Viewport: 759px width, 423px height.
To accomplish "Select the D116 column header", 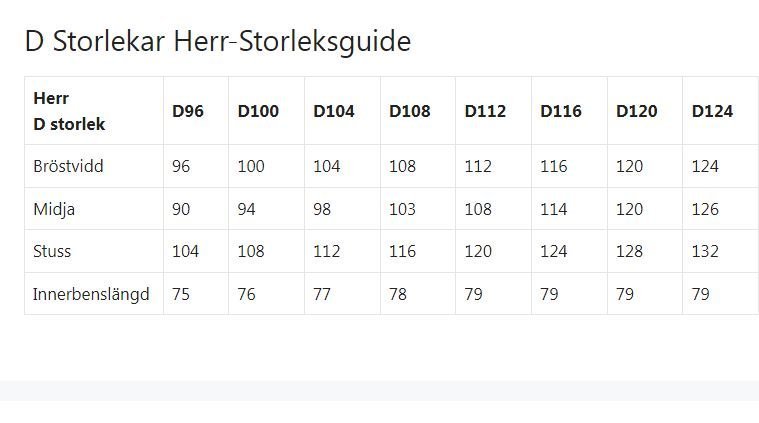I will 561,111.
